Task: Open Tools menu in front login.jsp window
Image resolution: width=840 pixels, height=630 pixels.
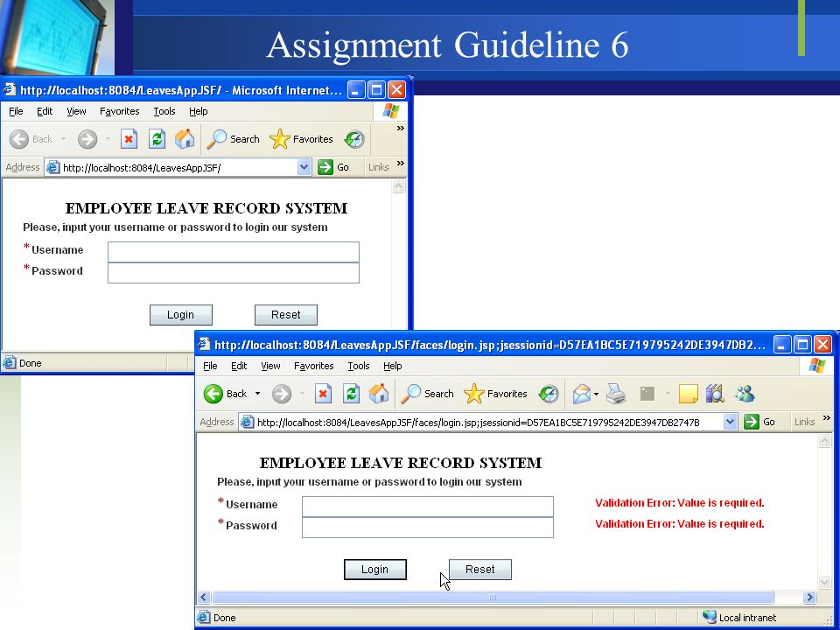Action: click(x=359, y=366)
